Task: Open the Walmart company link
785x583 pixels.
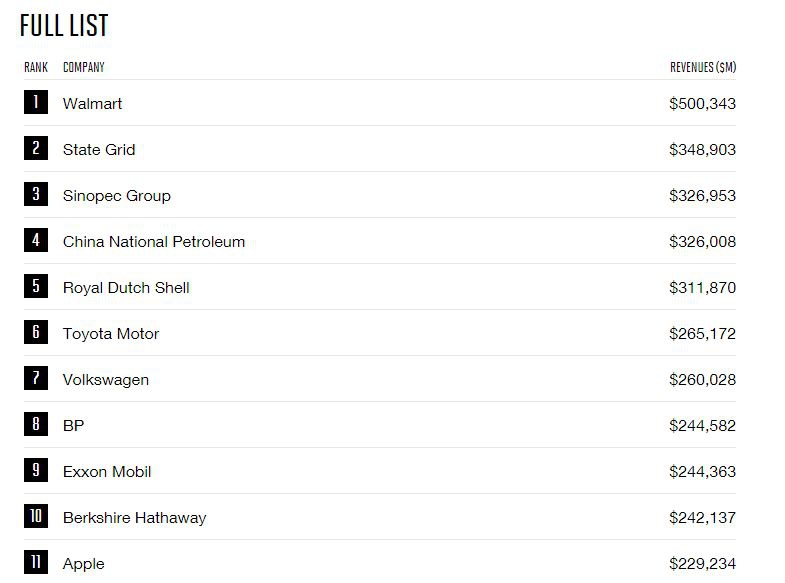Action: click(92, 104)
